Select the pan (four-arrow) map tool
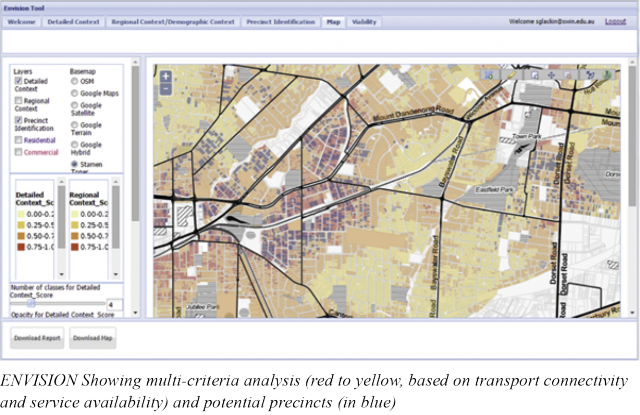The height and width of the screenshot is (415, 640). (x=551, y=75)
